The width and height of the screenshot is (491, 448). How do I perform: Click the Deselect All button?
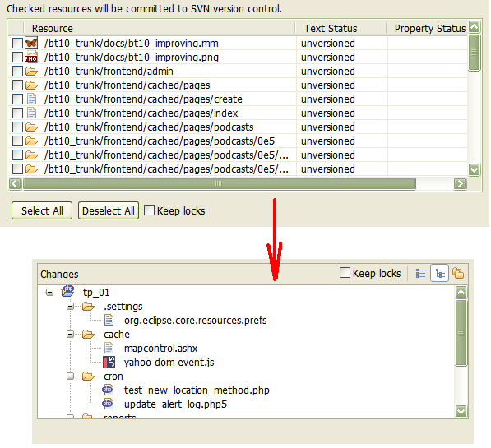(x=109, y=210)
